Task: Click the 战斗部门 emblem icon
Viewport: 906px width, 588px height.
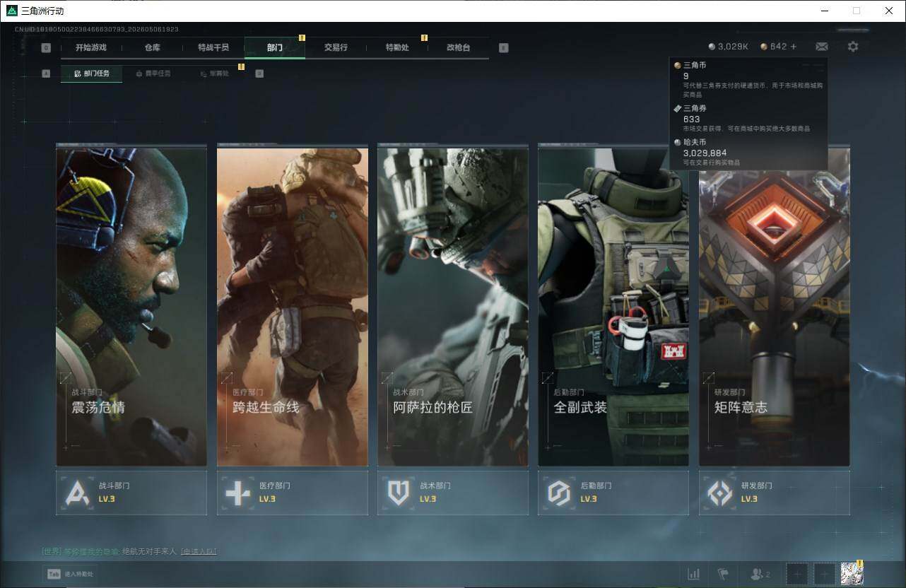Action: tap(77, 493)
